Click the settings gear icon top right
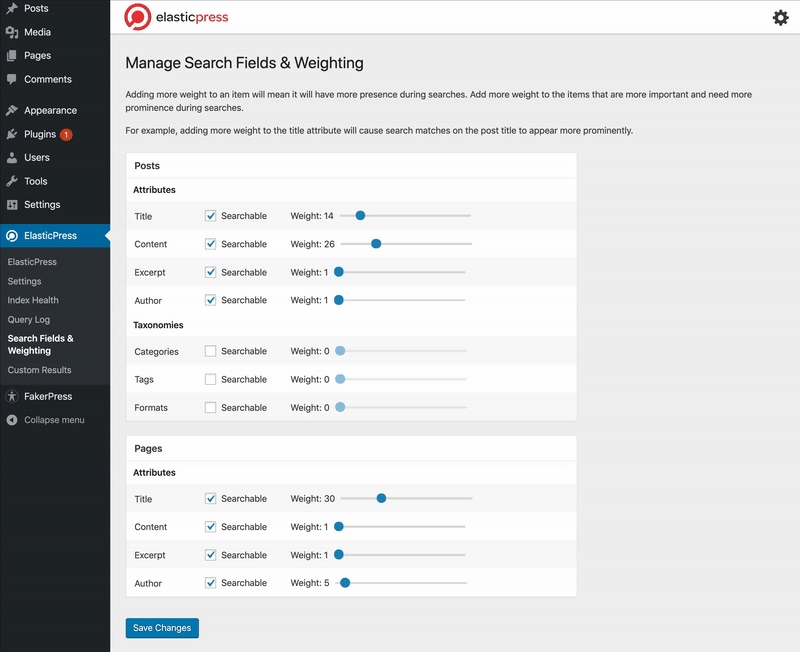The width and height of the screenshot is (800, 652). tap(780, 18)
